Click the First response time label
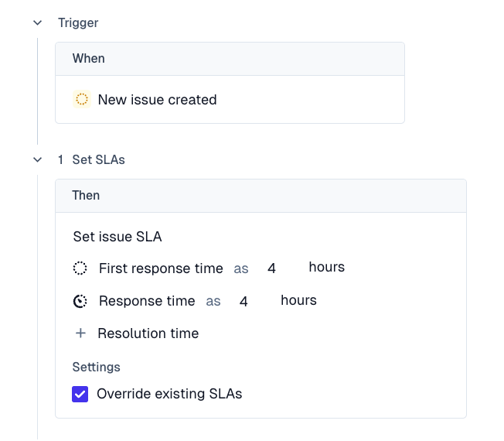This screenshot has height=441, width=504. (x=161, y=268)
